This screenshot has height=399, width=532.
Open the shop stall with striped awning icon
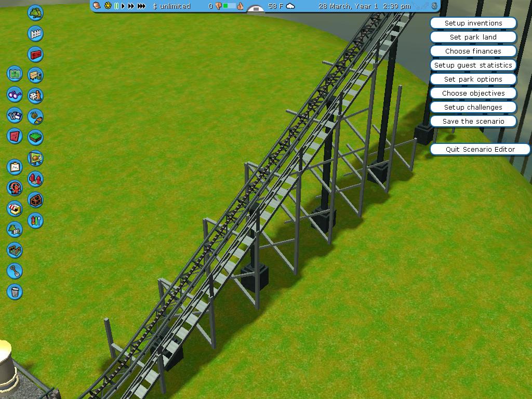click(x=15, y=209)
